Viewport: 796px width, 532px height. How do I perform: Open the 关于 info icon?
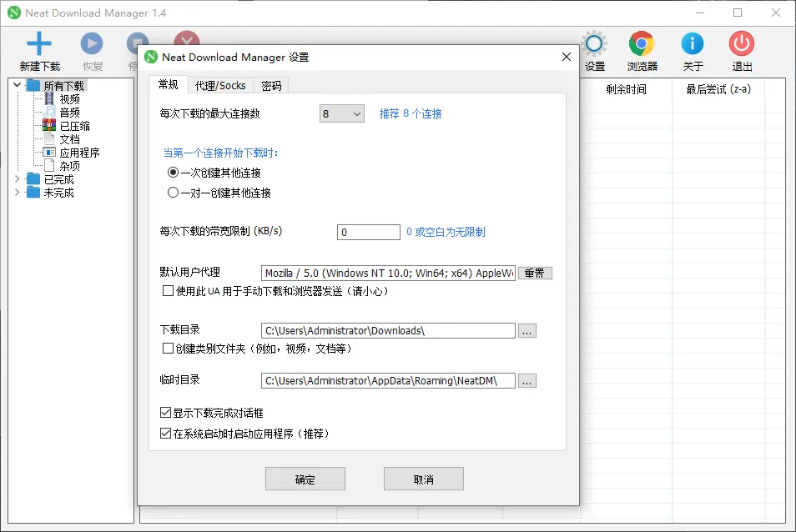click(693, 43)
